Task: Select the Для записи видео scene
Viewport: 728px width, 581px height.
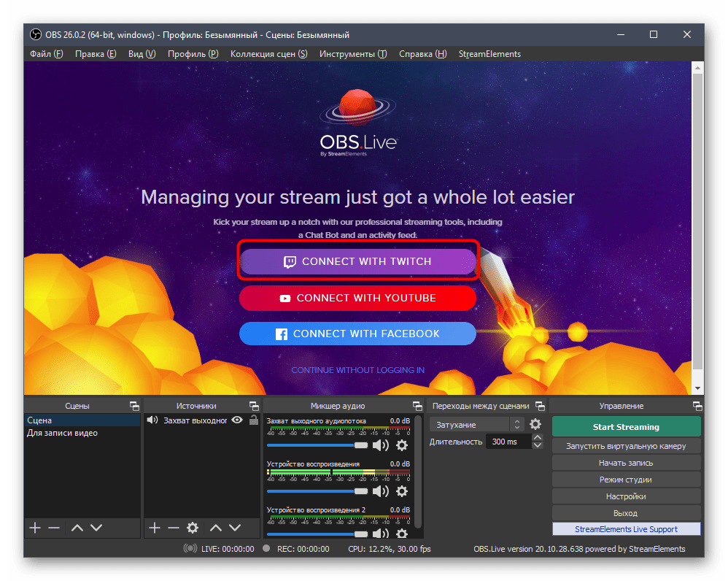Action: (63, 433)
